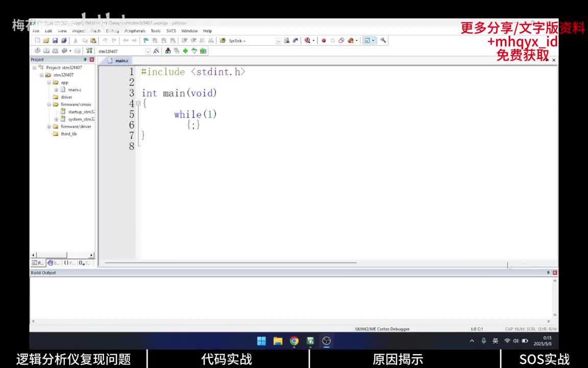Open the stm32f407 target dropdown
588x368 pixels.
click(x=148, y=51)
